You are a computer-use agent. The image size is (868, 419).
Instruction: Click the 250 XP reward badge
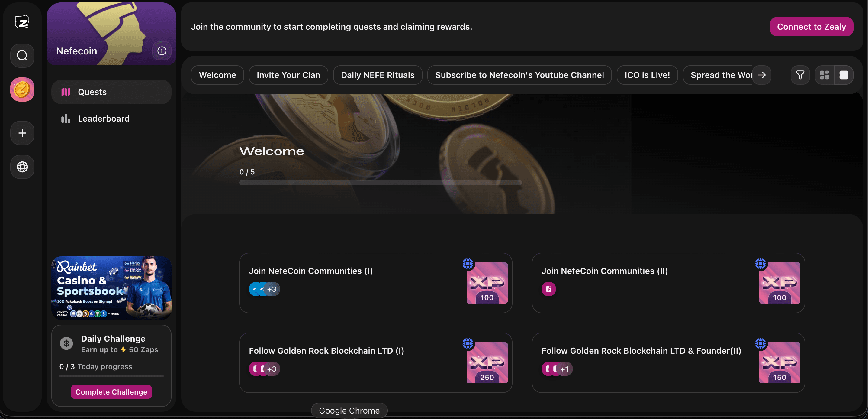pyautogui.click(x=487, y=363)
